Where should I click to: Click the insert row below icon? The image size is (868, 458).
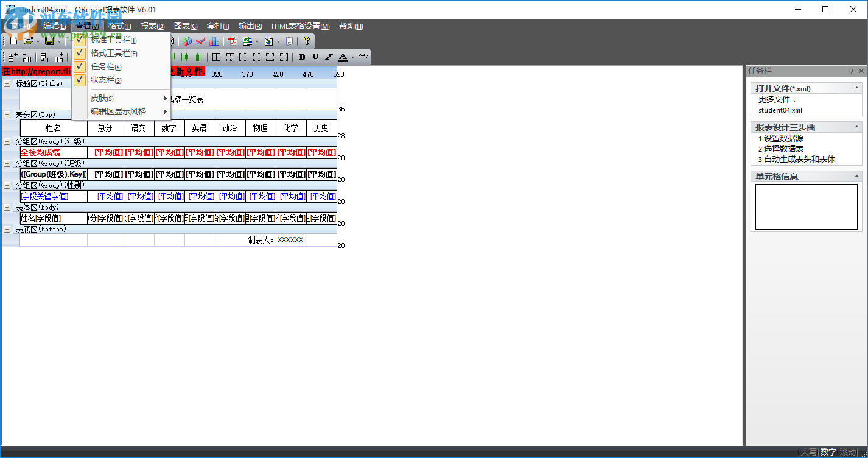[45, 57]
